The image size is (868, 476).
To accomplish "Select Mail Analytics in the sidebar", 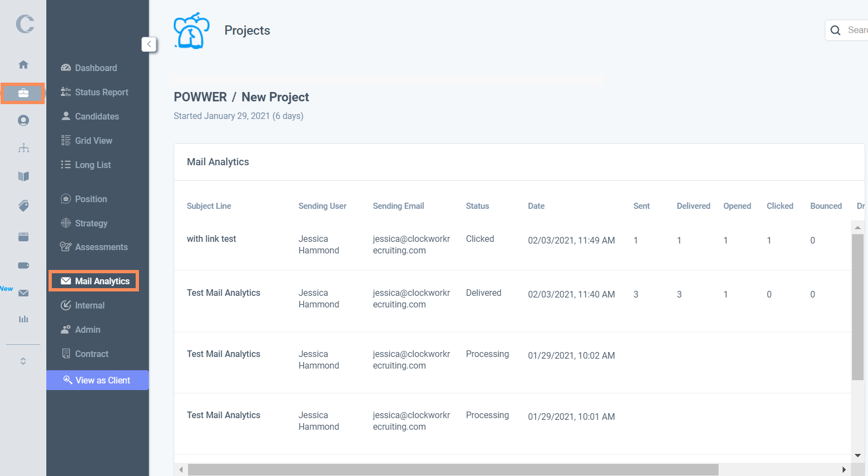I will [94, 281].
